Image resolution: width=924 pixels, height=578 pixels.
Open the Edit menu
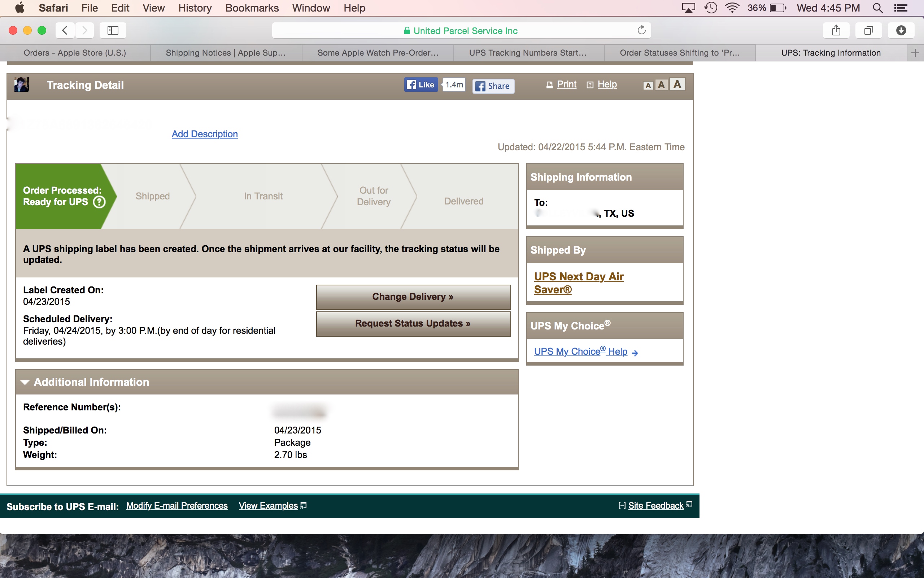pos(120,8)
